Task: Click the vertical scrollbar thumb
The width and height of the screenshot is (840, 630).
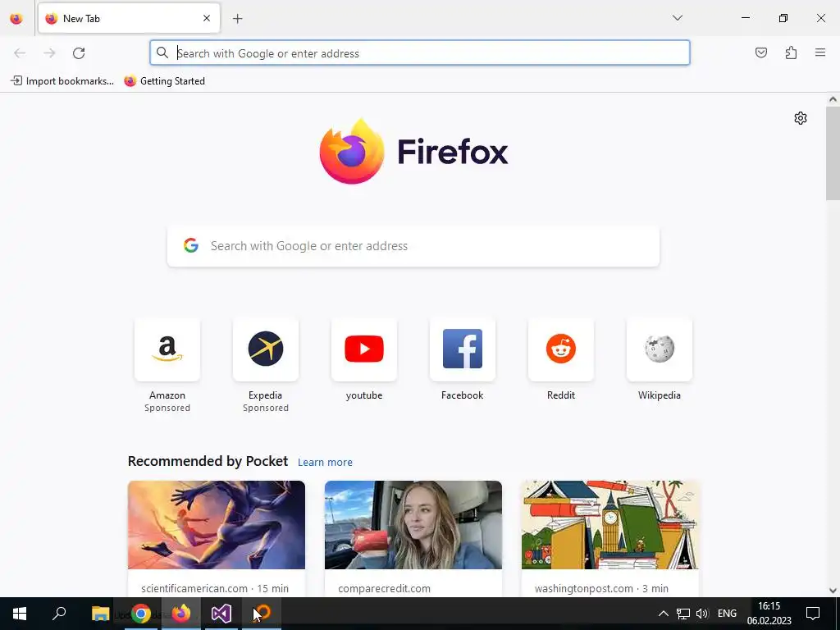Action: (833, 153)
